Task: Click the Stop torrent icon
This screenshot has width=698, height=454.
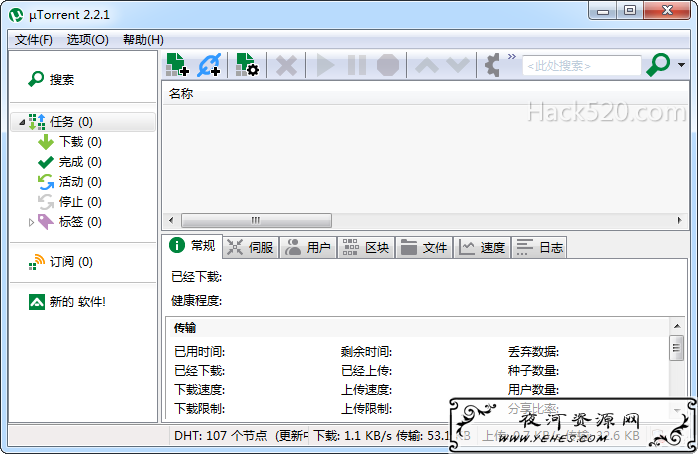Action: pyautogui.click(x=388, y=65)
